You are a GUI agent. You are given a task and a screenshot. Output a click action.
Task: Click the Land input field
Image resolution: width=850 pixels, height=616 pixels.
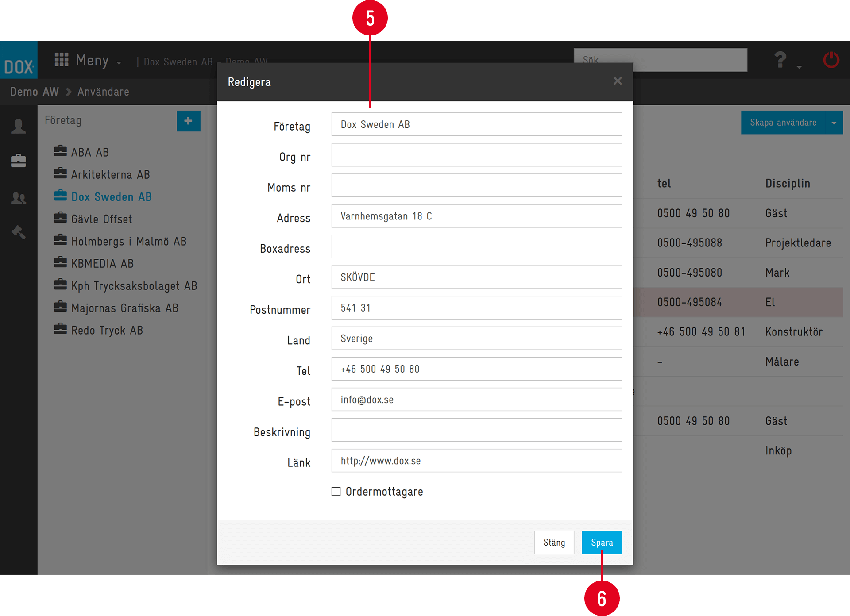(476, 338)
